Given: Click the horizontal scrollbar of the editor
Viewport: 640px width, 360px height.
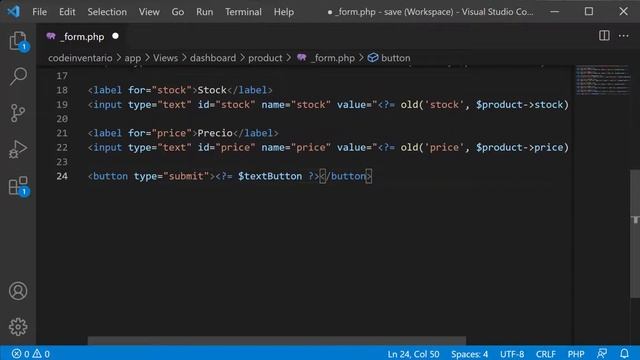Looking at the screenshot, I should pyautogui.click(x=277, y=340).
